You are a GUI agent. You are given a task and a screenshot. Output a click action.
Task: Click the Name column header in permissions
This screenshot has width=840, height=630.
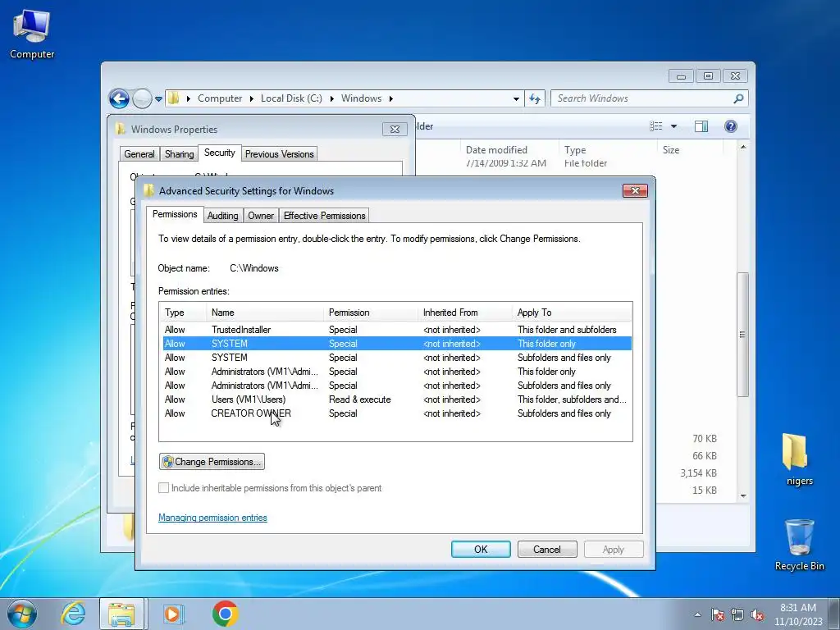point(265,313)
